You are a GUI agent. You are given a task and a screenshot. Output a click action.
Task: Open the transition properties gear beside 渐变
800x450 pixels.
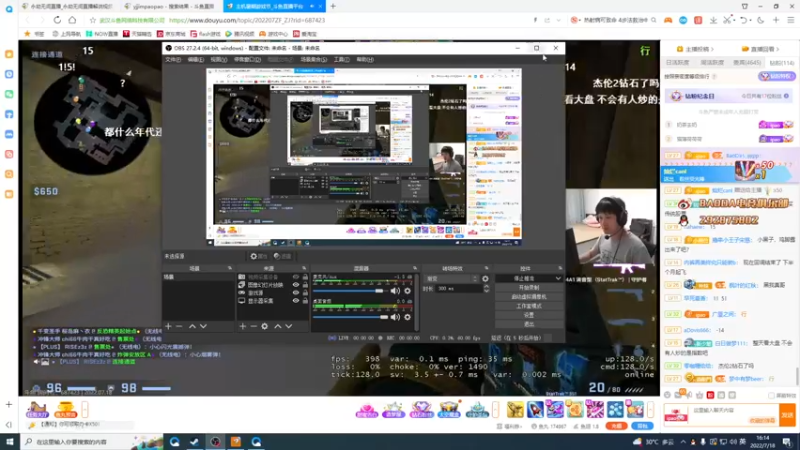[x=485, y=279]
